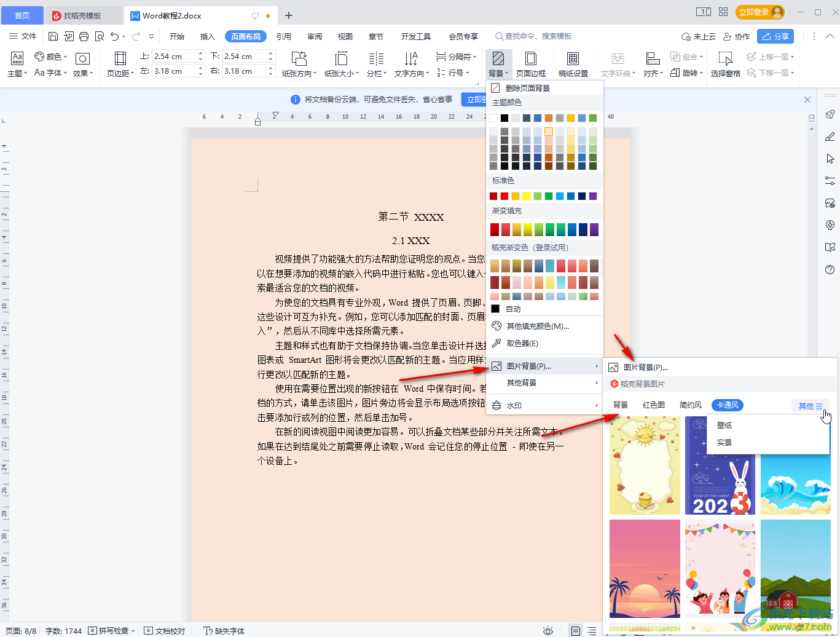Viewport: 840px width, 637px height.
Task: Open the 文件 menu
Action: 23,36
